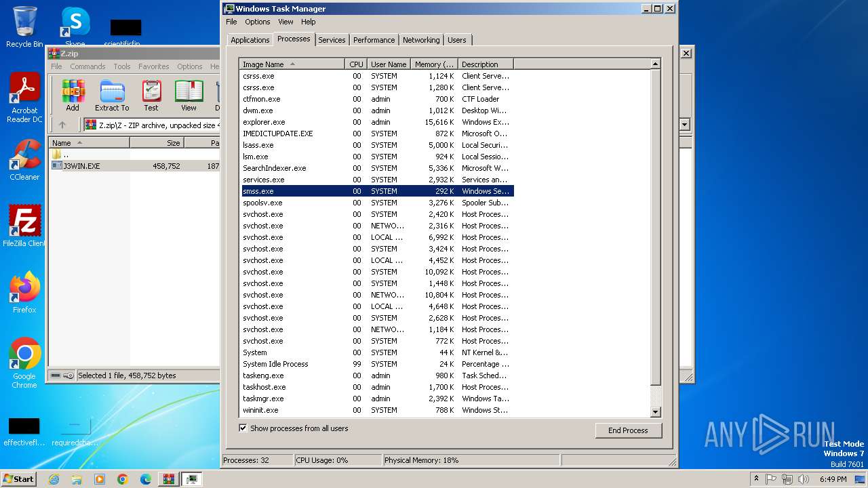Select requiredcha... desktop file icon
The image size is (868, 488).
pyautogui.click(x=75, y=431)
